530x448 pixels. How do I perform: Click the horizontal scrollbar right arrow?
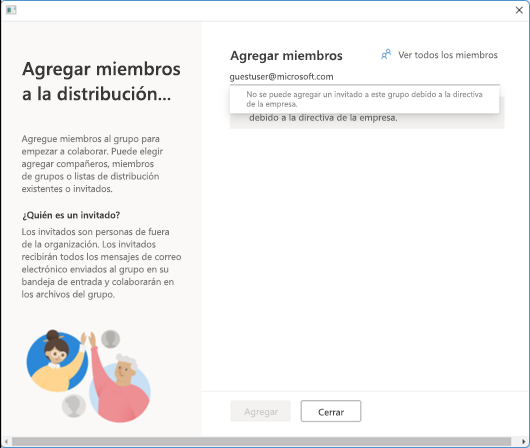click(x=523, y=441)
